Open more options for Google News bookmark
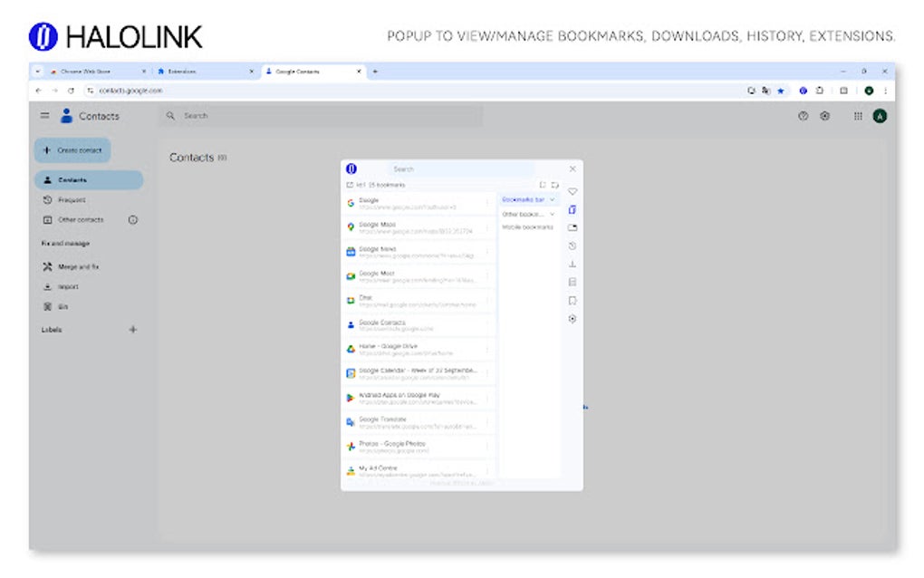This screenshot has height=578, width=924. 487,252
